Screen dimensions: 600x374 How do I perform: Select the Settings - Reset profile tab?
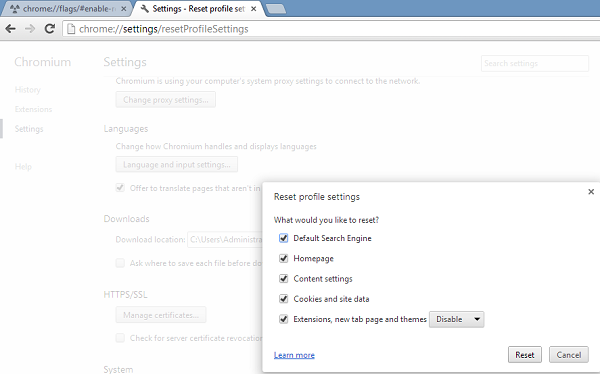pos(198,9)
